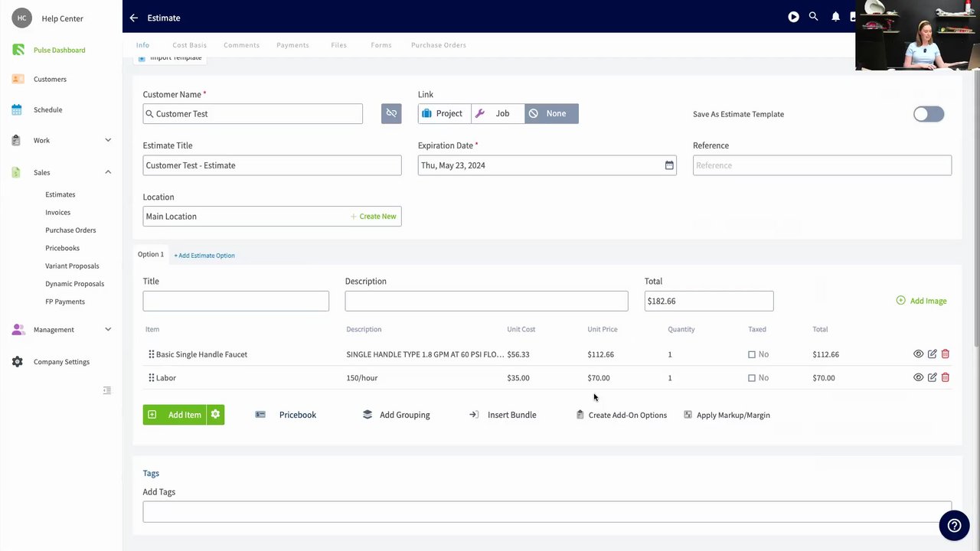Expand the Management menu
The height and width of the screenshot is (551, 980).
(61, 330)
